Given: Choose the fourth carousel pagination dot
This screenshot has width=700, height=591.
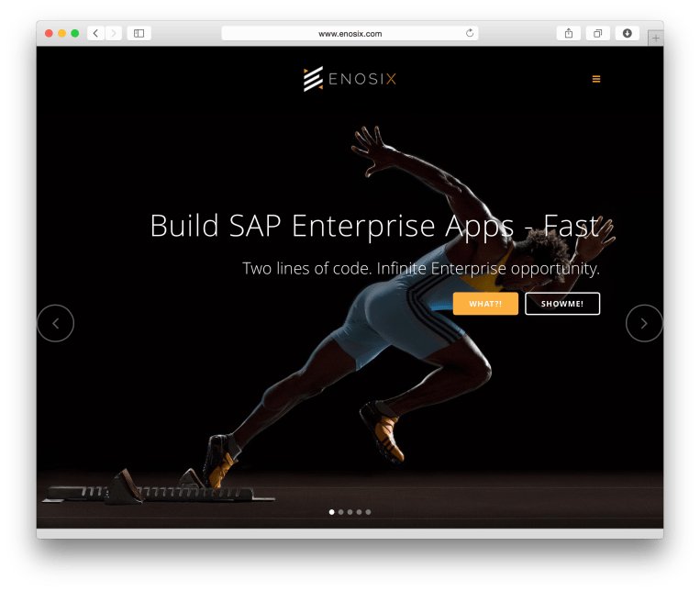Looking at the screenshot, I should point(359,512).
